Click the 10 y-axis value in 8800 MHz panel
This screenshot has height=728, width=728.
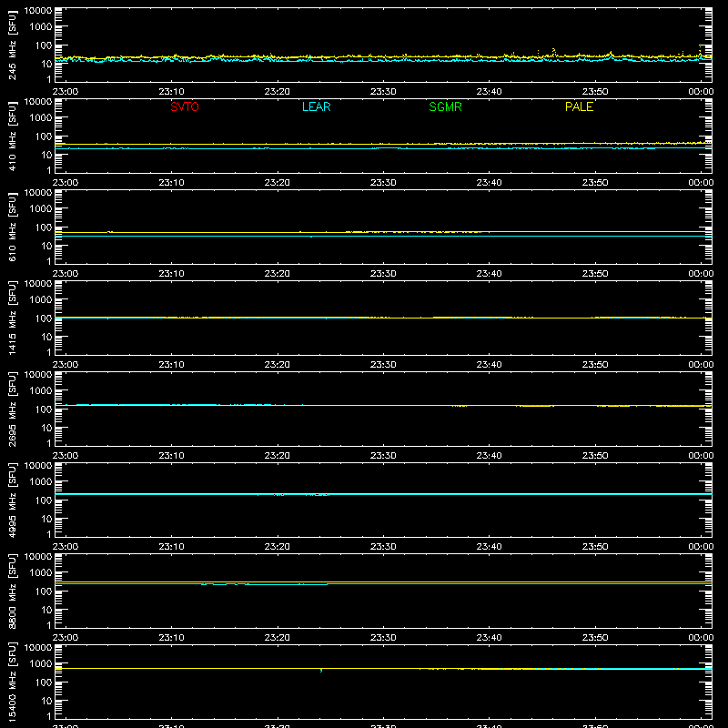click(46, 610)
